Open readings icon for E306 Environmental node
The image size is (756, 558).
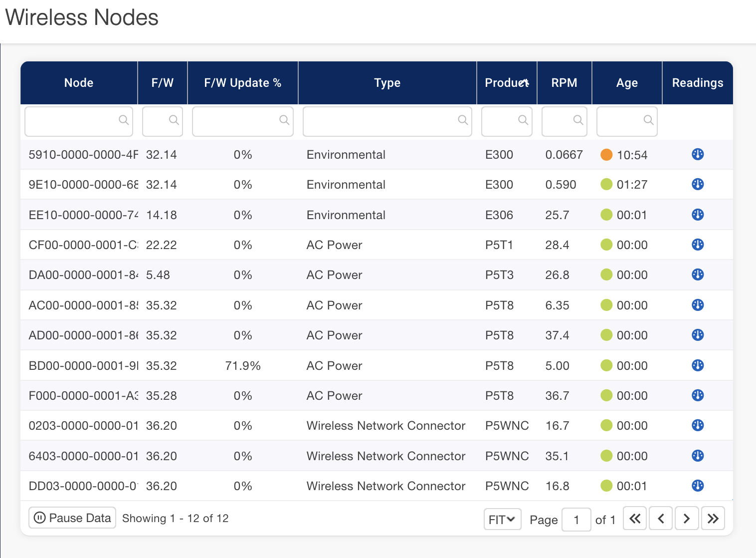(697, 215)
